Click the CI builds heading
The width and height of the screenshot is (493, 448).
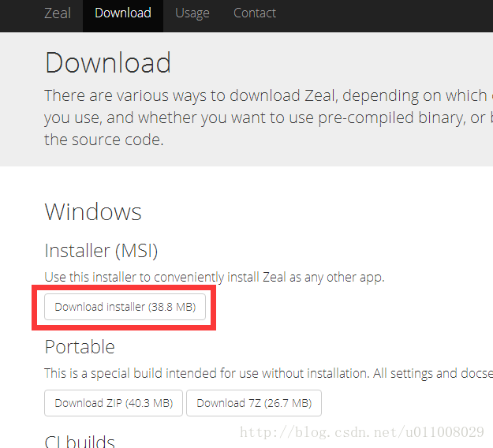(80, 441)
